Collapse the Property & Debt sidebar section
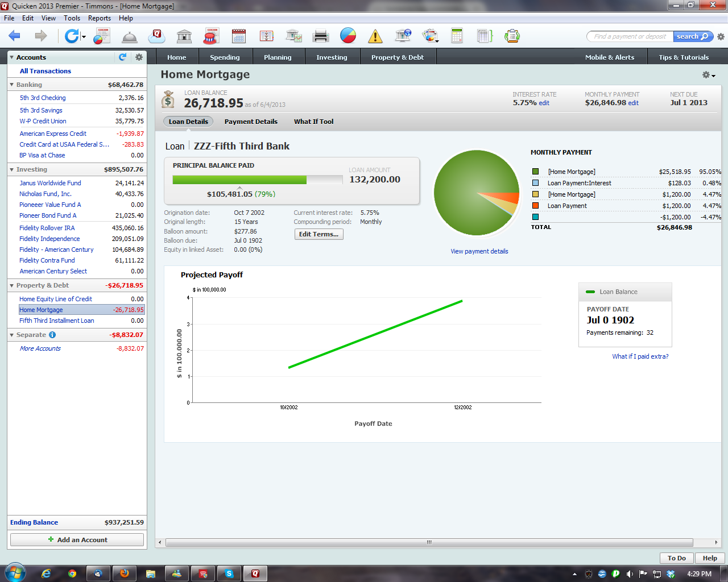Image resolution: width=728 pixels, height=582 pixels. click(x=11, y=285)
